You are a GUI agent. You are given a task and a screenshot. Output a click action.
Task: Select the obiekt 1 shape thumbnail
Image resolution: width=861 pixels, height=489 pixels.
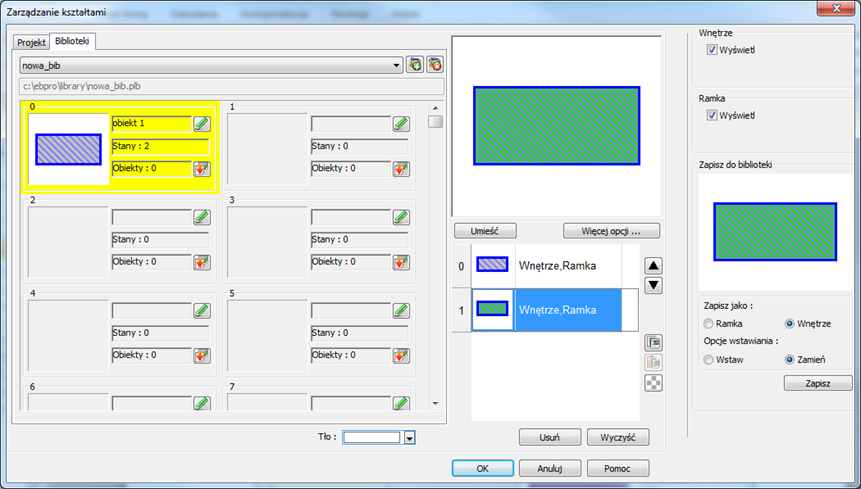68,149
